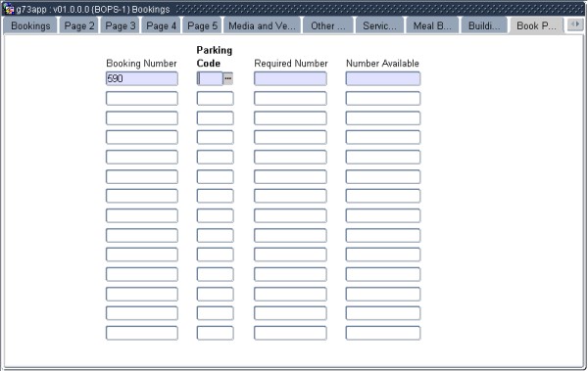Switch to the Bookings tab

tap(30, 25)
